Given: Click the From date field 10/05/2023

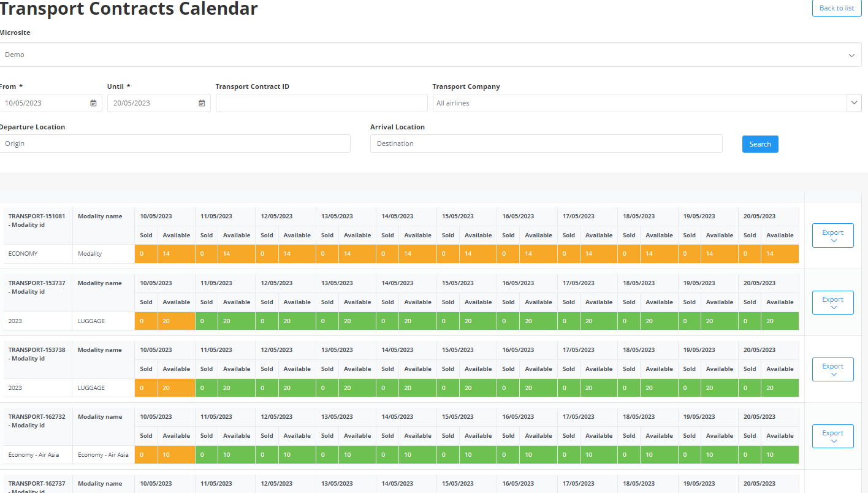Looking at the screenshot, I should [x=43, y=103].
